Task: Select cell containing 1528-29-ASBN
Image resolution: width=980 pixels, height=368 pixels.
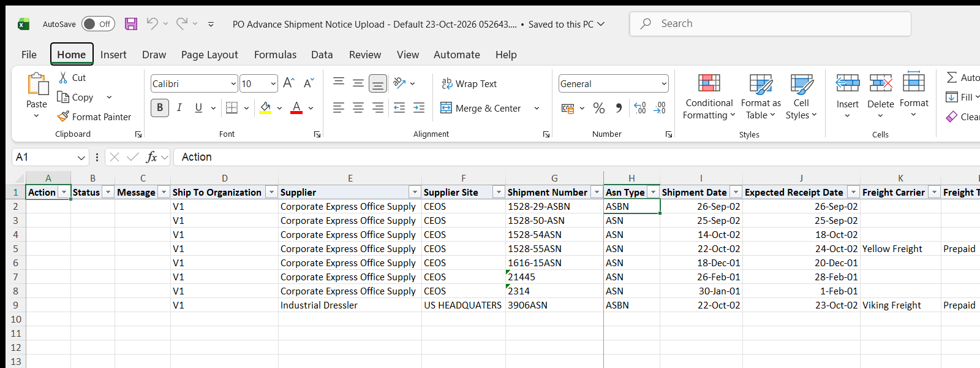Action: pyautogui.click(x=554, y=207)
